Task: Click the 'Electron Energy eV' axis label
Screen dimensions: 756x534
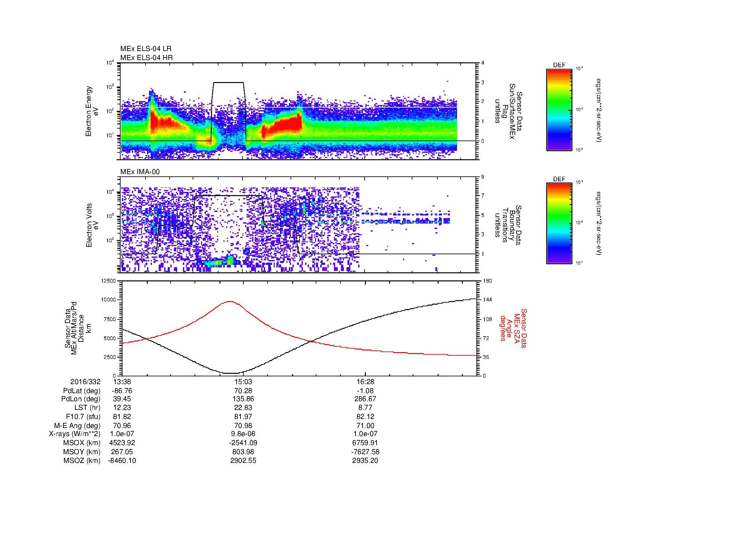Action: tap(92, 111)
